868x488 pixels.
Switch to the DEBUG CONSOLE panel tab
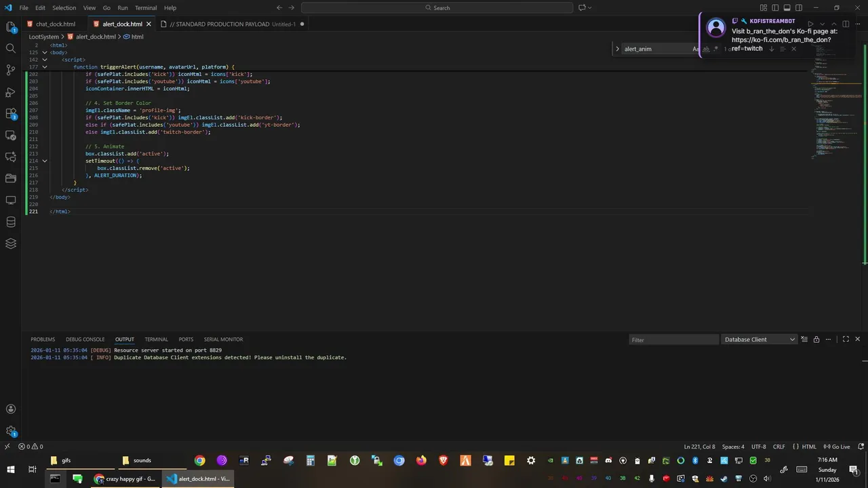tap(85, 339)
